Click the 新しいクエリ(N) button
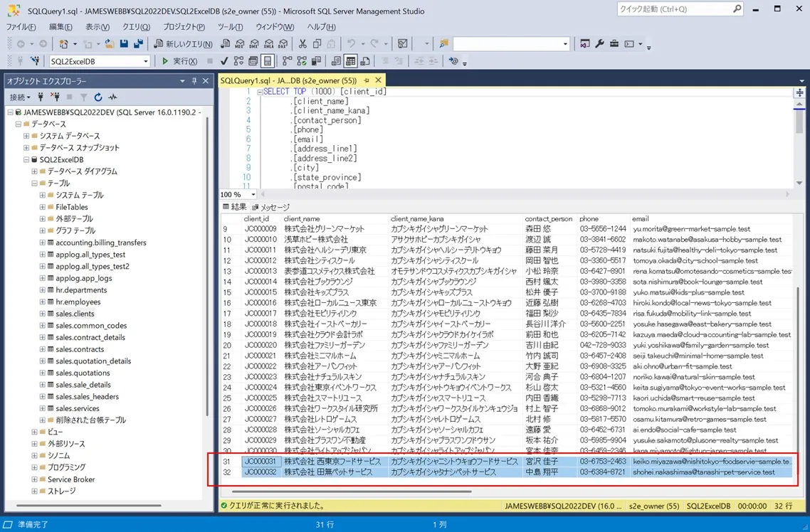Screen dimensions: 810x532 click(184, 44)
